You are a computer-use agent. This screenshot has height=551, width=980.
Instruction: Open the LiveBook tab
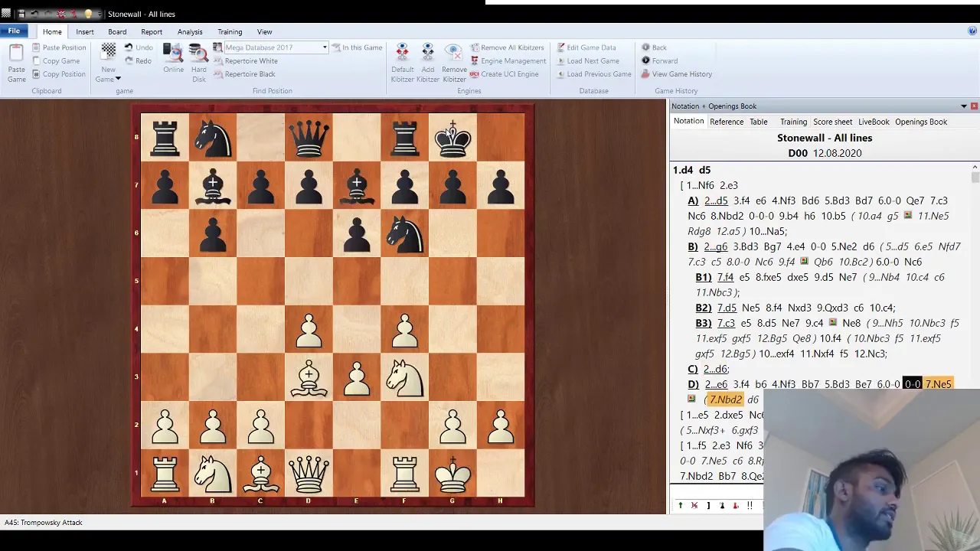(874, 122)
